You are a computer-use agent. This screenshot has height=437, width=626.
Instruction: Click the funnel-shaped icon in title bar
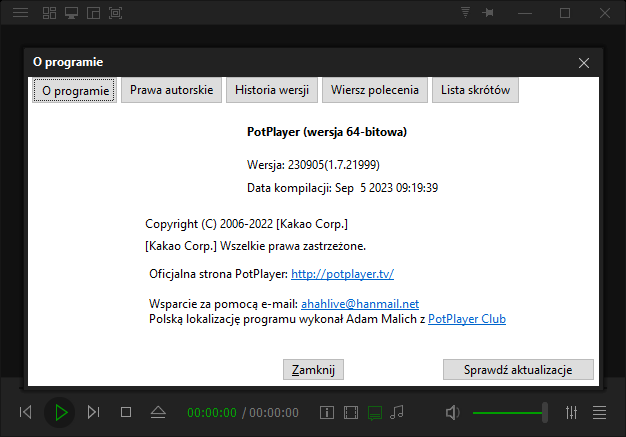(x=465, y=12)
